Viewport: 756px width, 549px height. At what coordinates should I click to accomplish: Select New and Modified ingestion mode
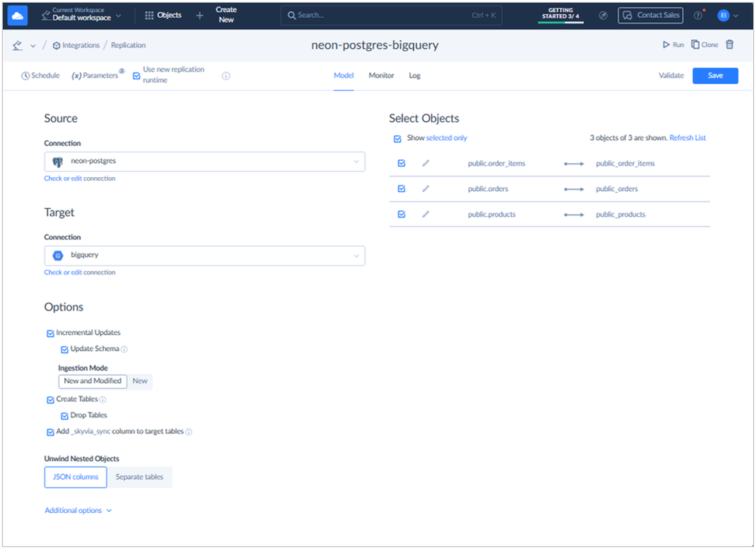click(92, 381)
